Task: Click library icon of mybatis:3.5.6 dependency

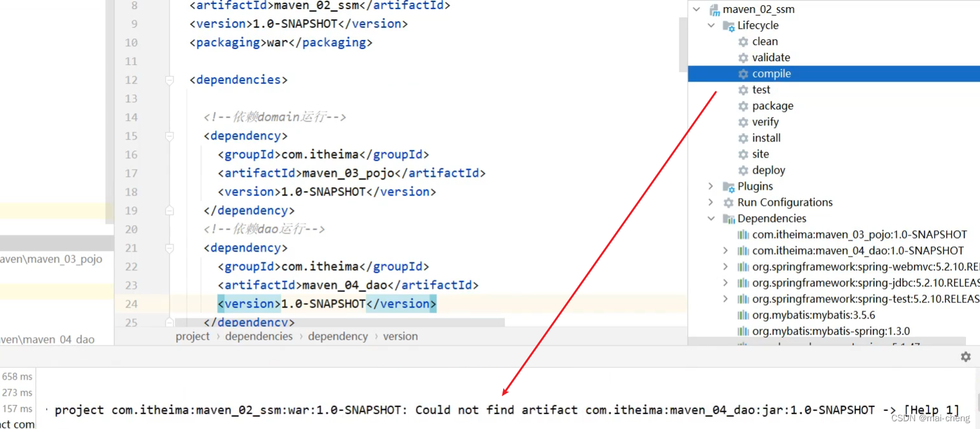Action: [744, 315]
